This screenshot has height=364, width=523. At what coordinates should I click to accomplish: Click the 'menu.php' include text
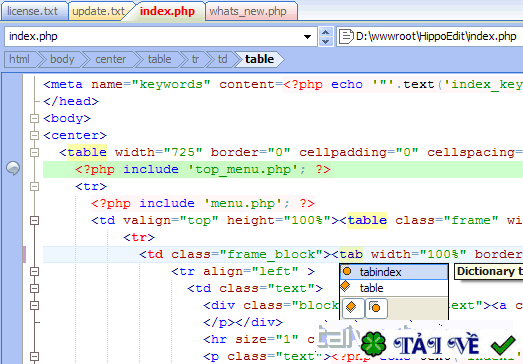203,204
